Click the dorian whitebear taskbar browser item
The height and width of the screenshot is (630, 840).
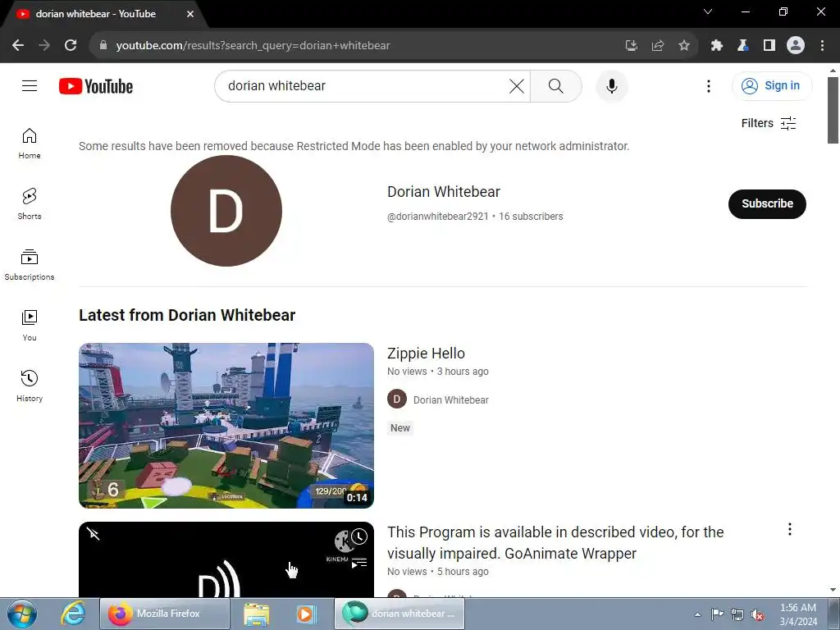click(399, 614)
